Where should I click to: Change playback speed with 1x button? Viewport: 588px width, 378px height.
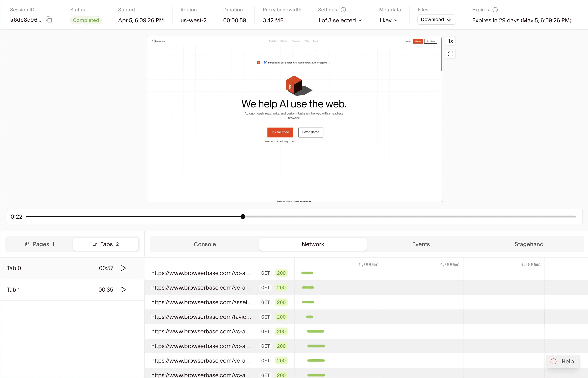451,41
